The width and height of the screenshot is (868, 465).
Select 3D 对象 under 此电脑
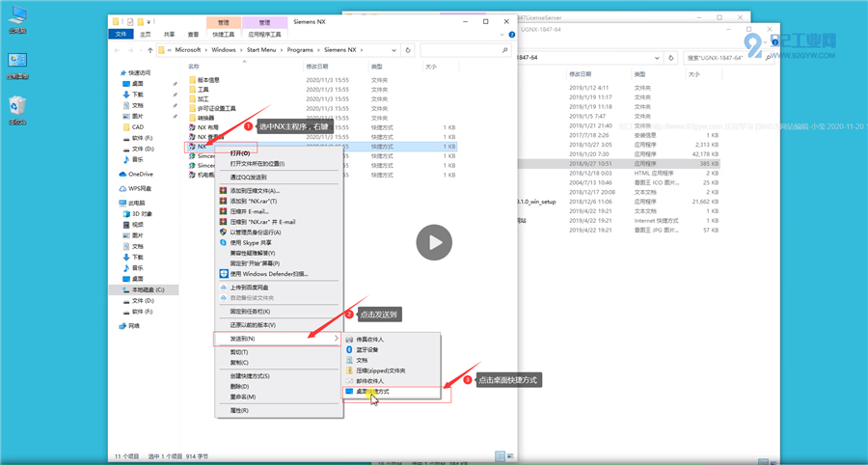pos(142,213)
